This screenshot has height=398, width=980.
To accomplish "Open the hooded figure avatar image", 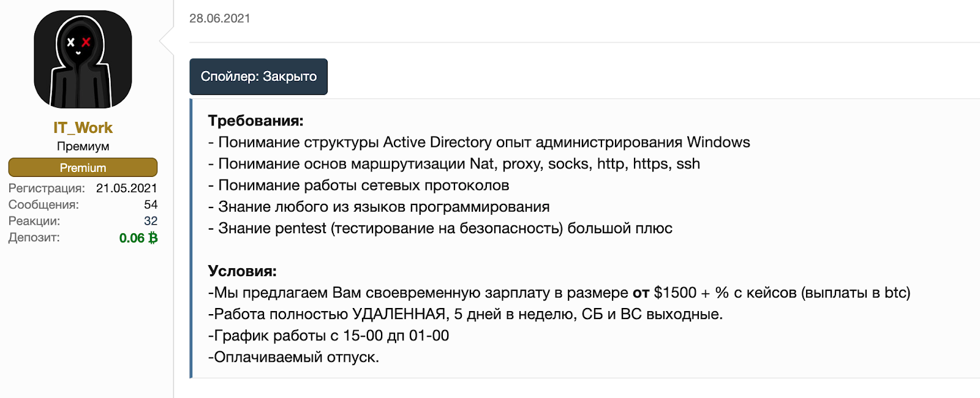I will (x=83, y=59).
